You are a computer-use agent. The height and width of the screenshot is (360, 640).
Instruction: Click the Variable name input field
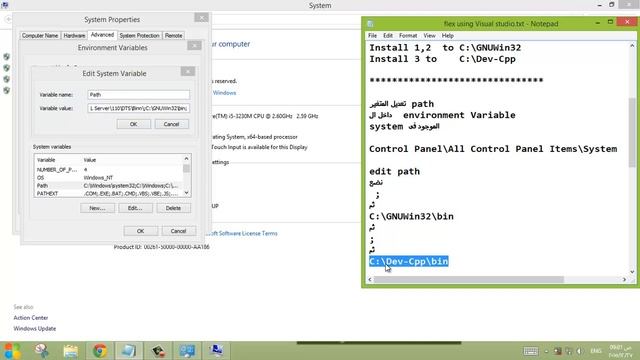pyautogui.click(x=138, y=95)
